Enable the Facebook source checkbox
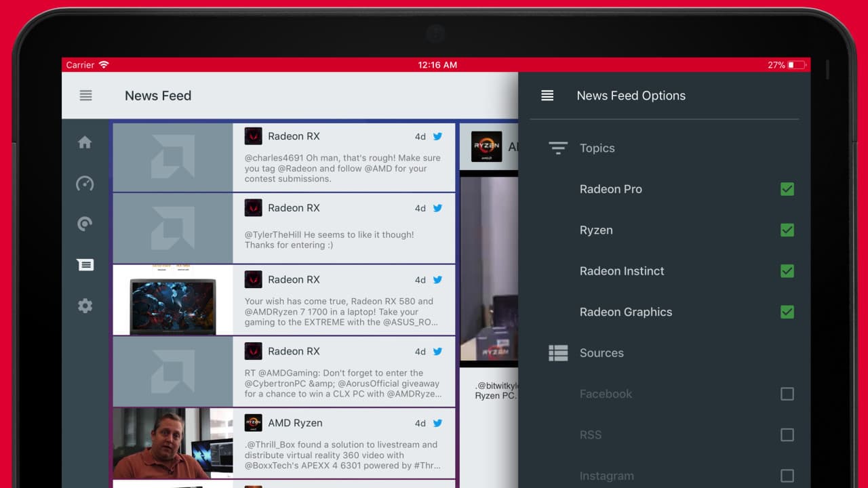The image size is (868, 488). coord(787,394)
